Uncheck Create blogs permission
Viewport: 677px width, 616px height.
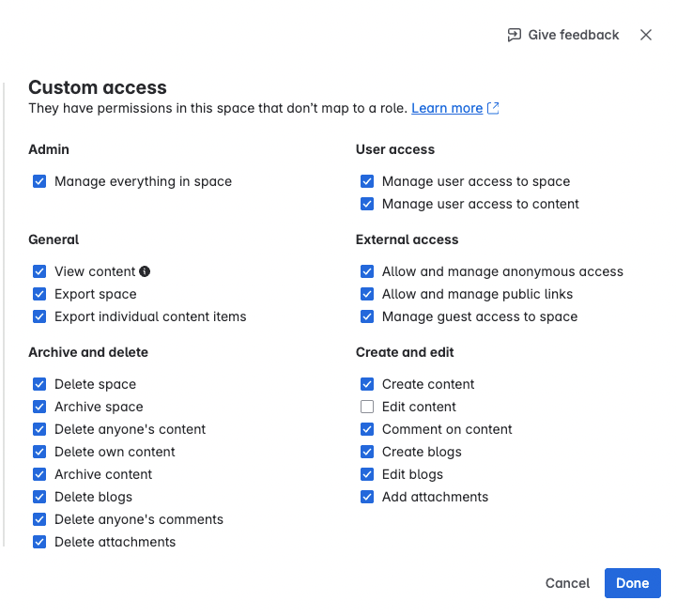pos(367,452)
